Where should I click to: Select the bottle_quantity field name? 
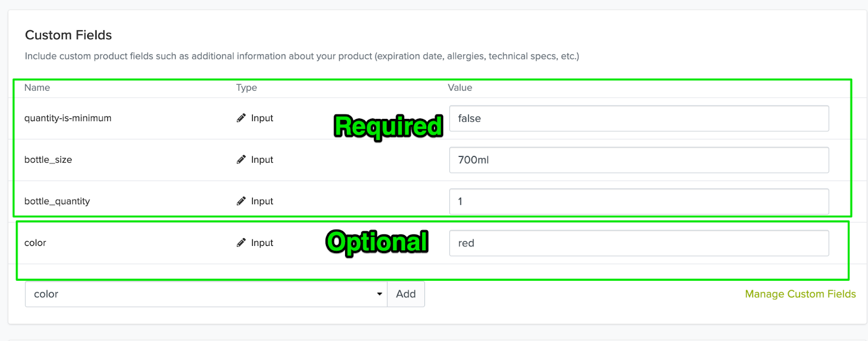57,201
